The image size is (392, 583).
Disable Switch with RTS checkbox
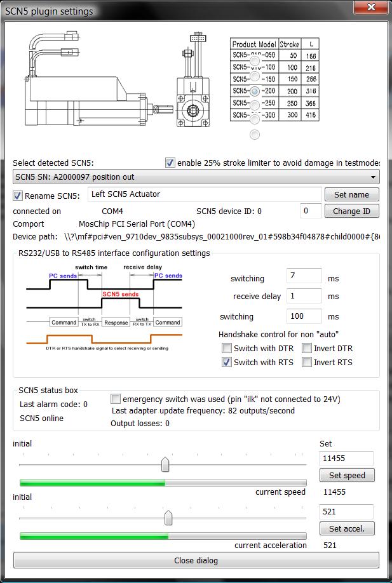227,362
